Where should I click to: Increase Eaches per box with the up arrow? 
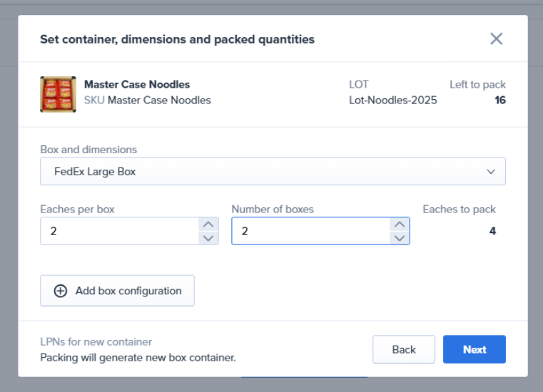coord(208,225)
